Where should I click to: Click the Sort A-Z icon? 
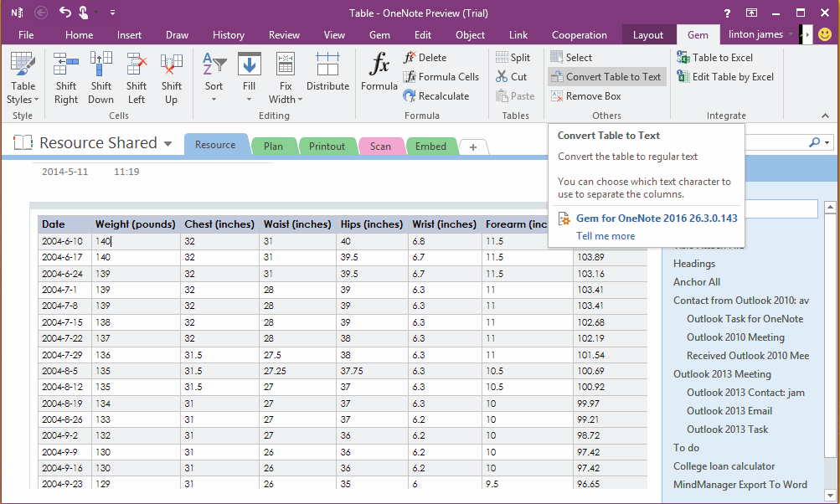click(214, 64)
